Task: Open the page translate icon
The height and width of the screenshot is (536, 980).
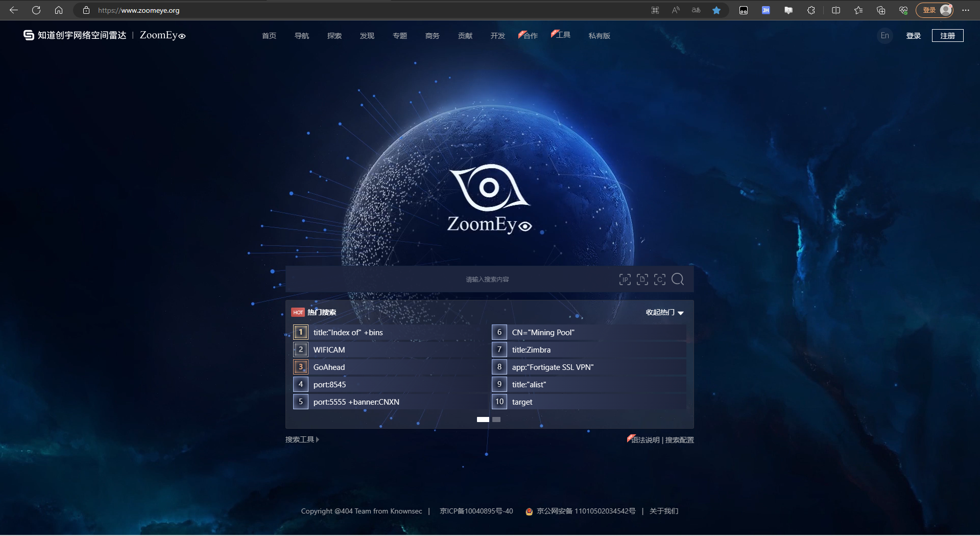Action: click(x=696, y=10)
